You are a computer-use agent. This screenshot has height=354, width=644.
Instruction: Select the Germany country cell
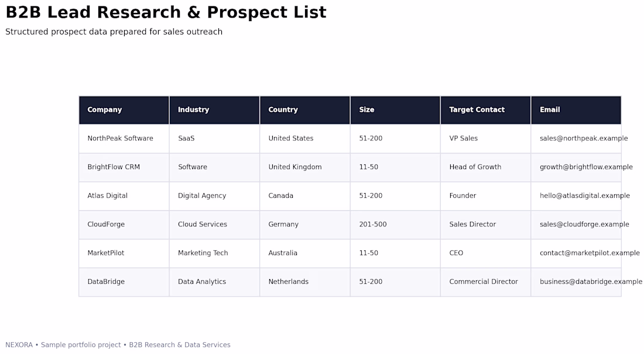[305, 225]
